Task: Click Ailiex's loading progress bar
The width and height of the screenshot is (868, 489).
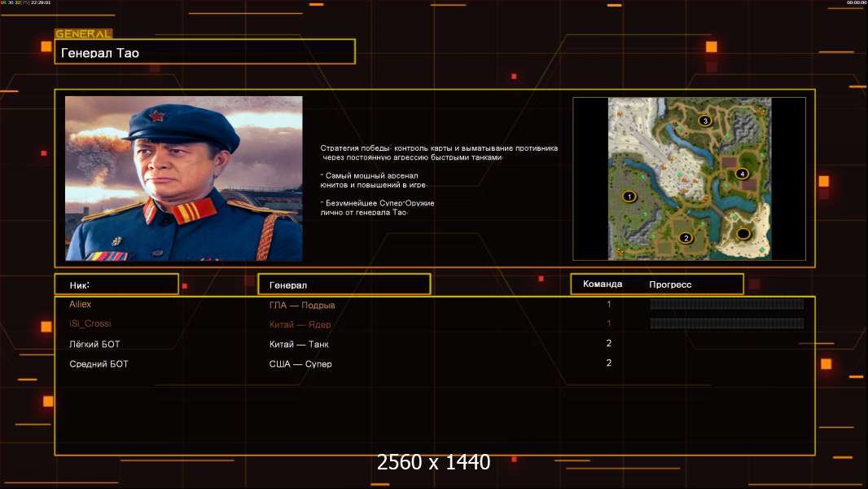Action: pyautogui.click(x=726, y=304)
